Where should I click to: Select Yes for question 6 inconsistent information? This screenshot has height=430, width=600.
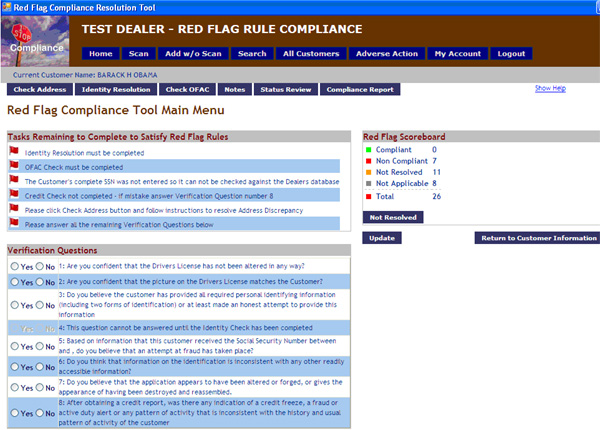(15, 366)
